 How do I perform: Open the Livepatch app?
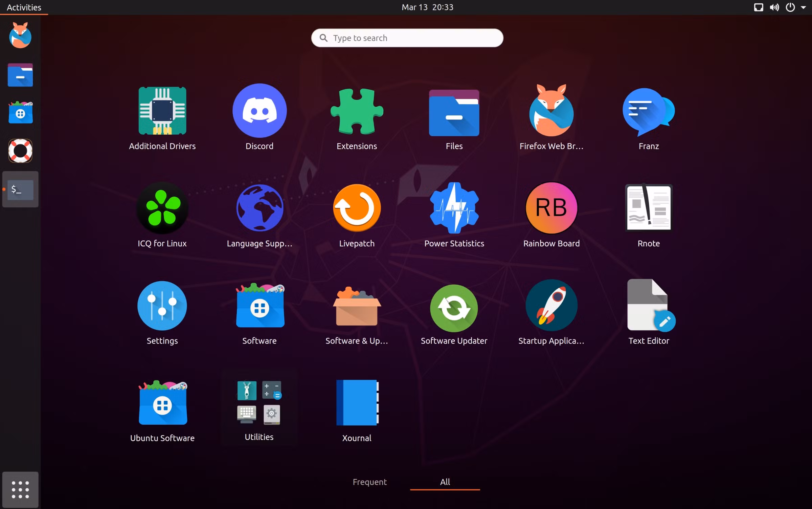(x=357, y=208)
